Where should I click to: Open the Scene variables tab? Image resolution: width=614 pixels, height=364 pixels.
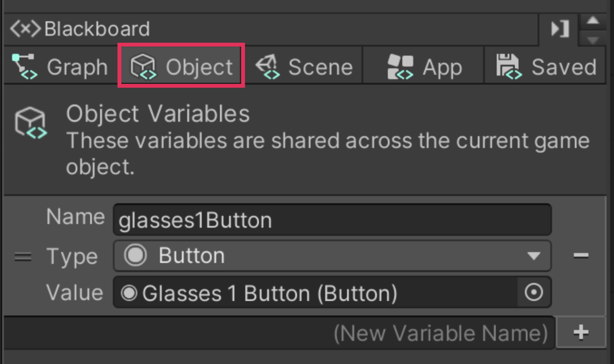pyautogui.click(x=304, y=67)
